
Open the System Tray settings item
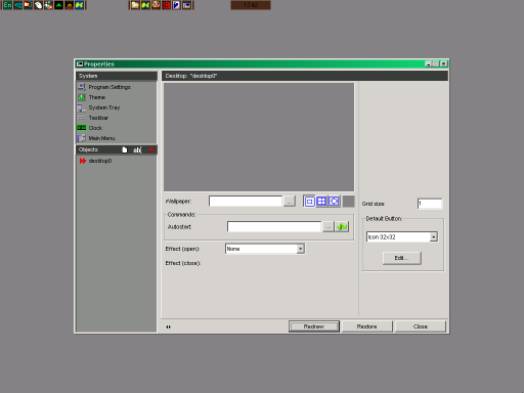click(99, 108)
